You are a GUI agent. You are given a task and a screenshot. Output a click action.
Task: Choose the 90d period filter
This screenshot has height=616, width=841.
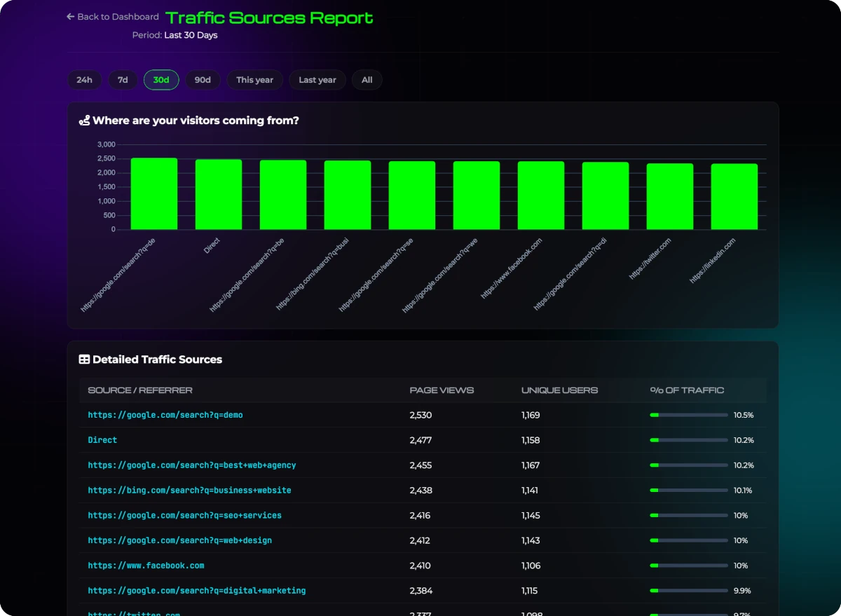coord(203,80)
